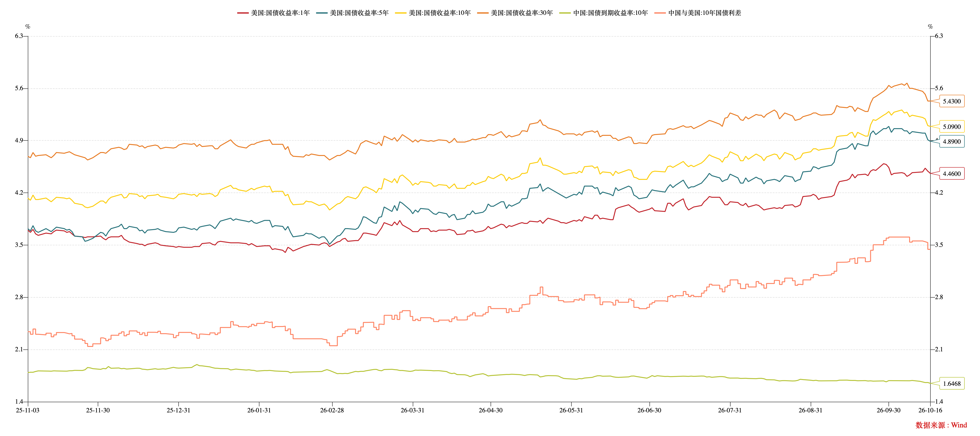Click the right axis 2.8 label
Viewport: 980px width, 436px height.
[x=939, y=297]
